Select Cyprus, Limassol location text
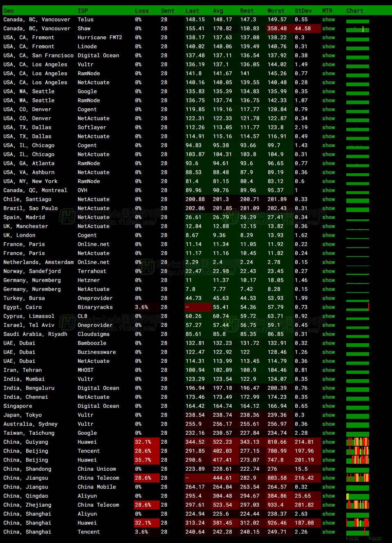Screen dimensions: 392x543 point(29,316)
